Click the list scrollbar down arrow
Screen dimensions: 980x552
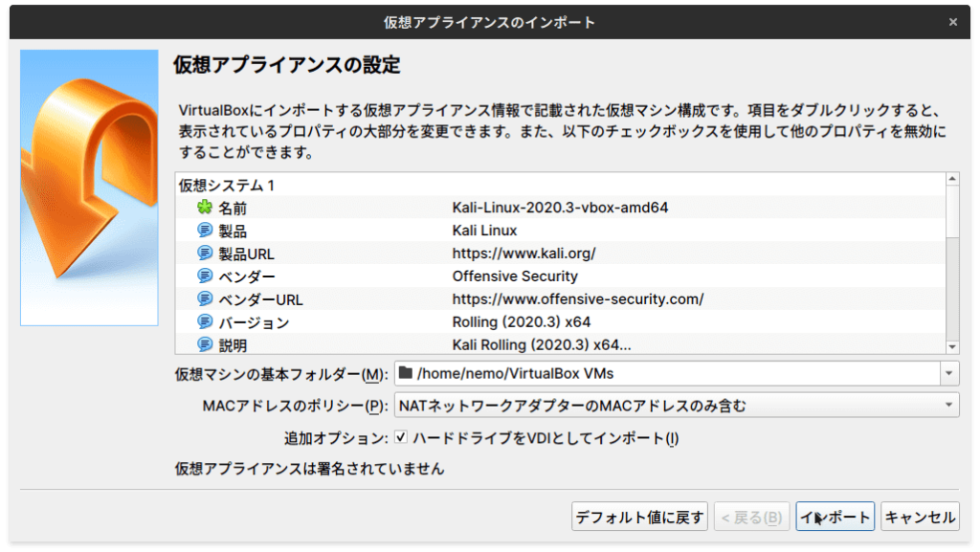pyautogui.click(x=952, y=346)
